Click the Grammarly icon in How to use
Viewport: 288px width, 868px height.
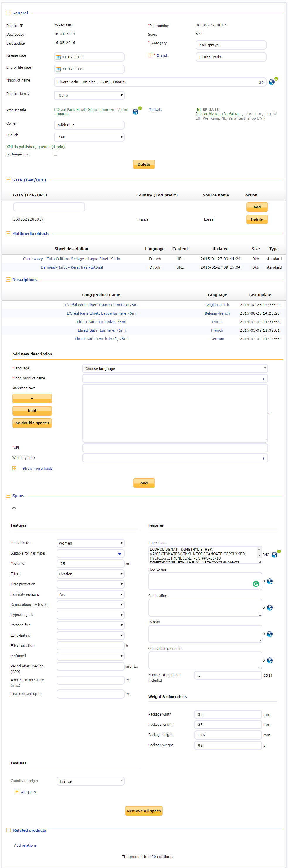256,584
